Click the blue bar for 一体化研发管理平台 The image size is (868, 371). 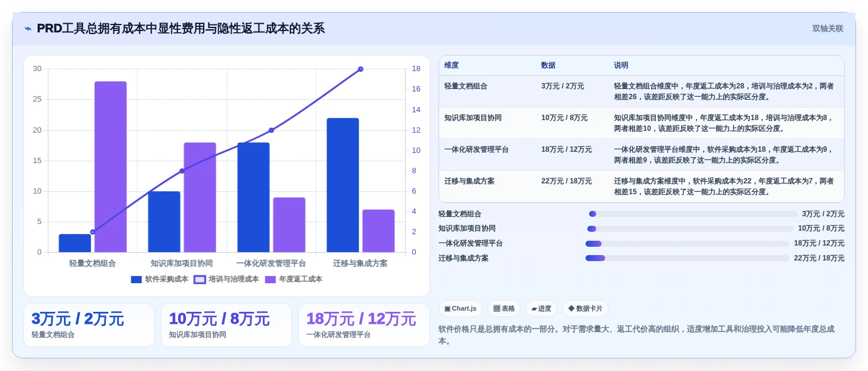click(x=253, y=197)
